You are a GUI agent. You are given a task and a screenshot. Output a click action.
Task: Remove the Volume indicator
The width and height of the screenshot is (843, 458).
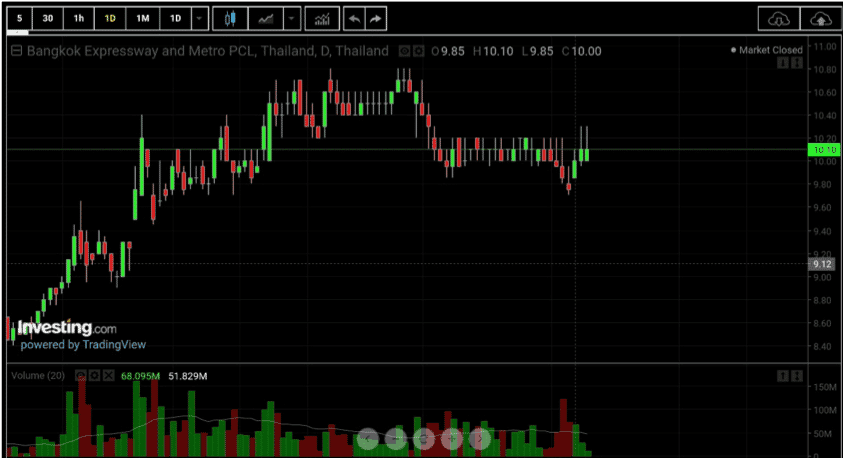click(x=109, y=375)
